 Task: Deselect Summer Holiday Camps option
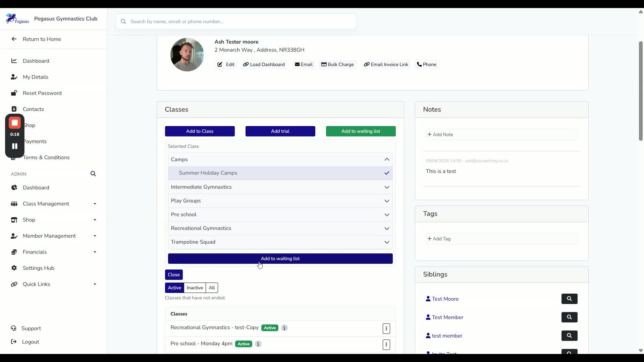[280, 173]
